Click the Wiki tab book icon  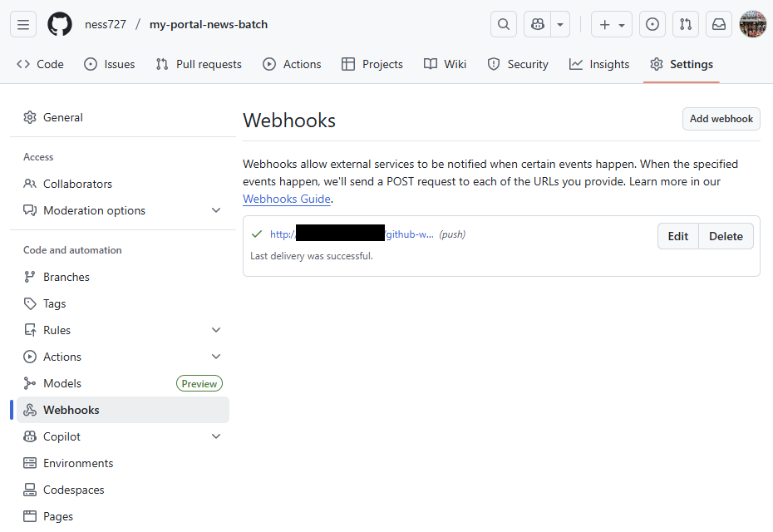[431, 64]
